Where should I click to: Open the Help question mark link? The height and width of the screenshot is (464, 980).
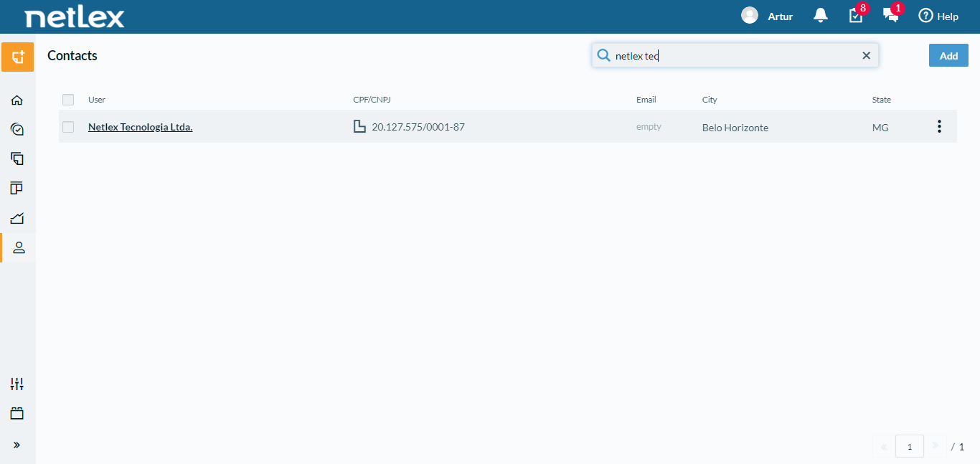tap(938, 16)
